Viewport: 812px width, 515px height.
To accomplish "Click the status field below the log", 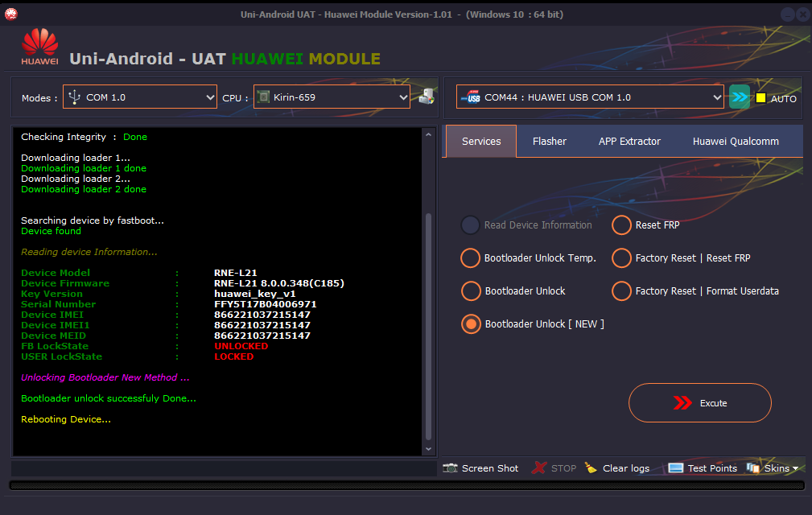I will 224,468.
